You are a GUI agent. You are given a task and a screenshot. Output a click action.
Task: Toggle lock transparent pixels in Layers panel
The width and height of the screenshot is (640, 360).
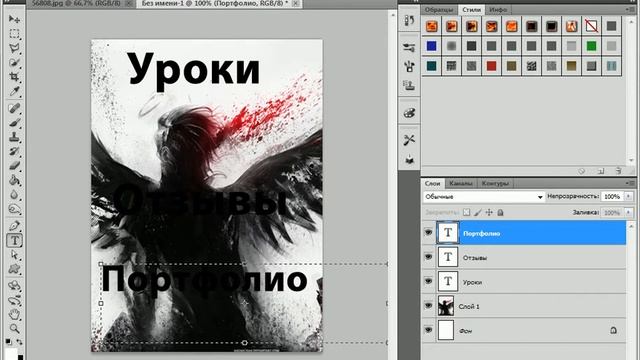[467, 212]
